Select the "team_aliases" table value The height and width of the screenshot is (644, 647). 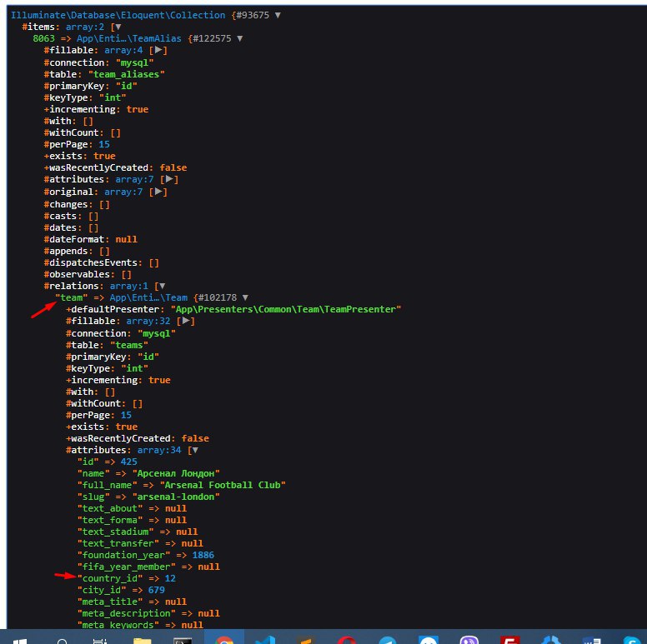pos(126,74)
